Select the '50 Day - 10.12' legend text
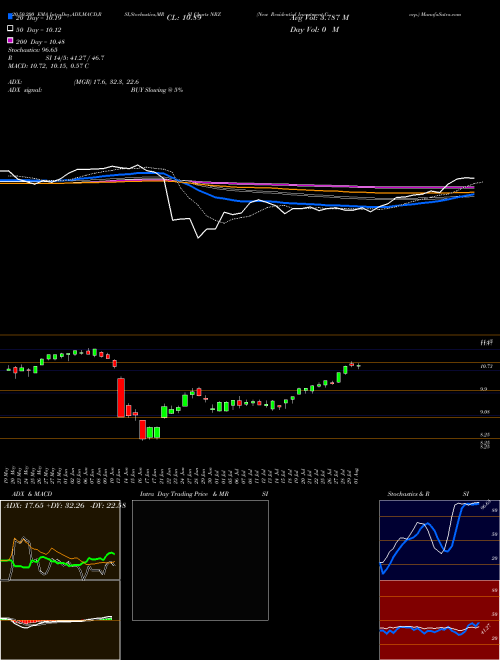 coord(38,30)
